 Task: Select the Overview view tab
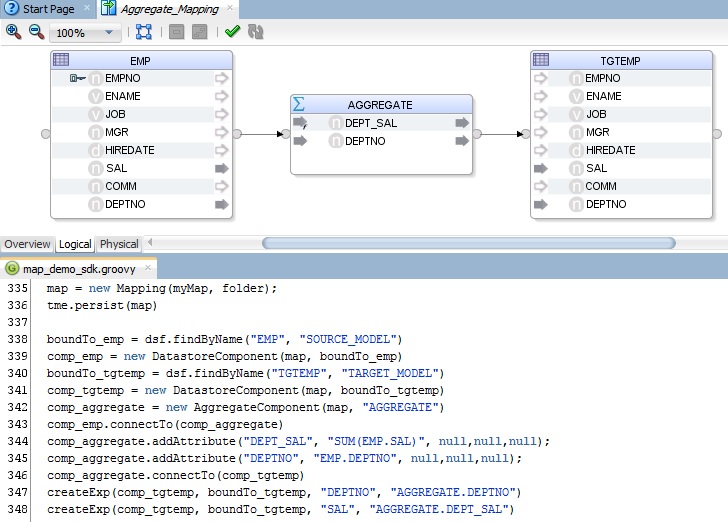27,244
